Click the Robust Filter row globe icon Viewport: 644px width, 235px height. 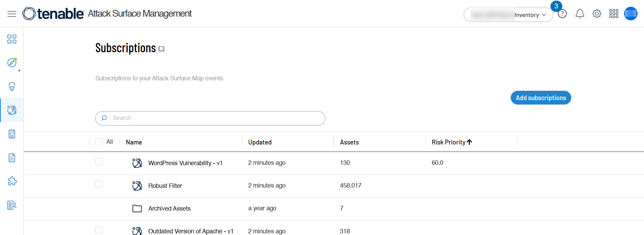point(137,186)
